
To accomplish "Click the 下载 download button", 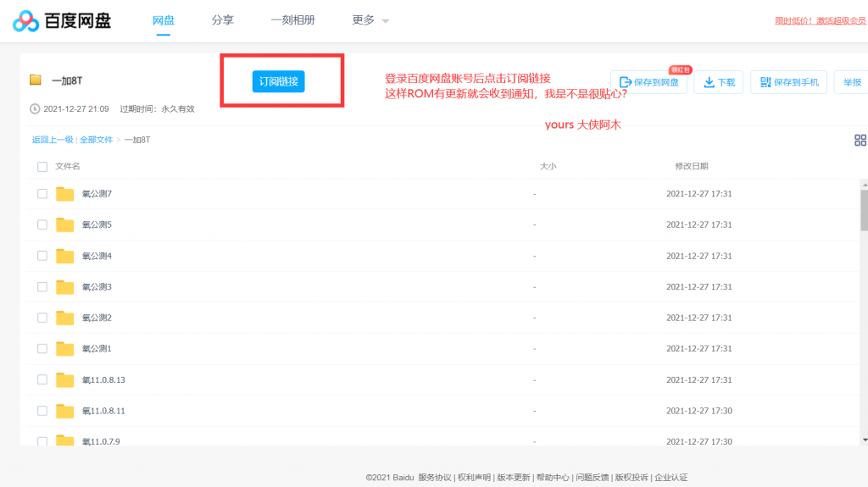I will point(719,82).
